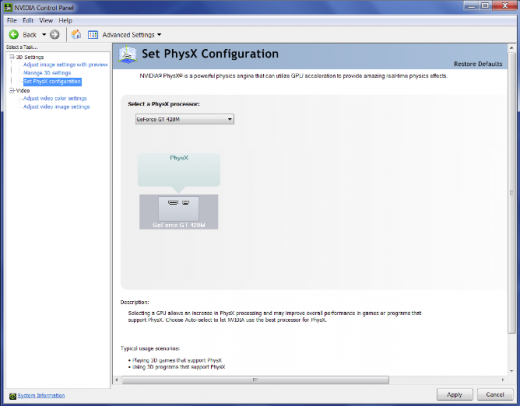Click Restore Defaults link
Viewport: 520px width, 406px height.
[478, 64]
